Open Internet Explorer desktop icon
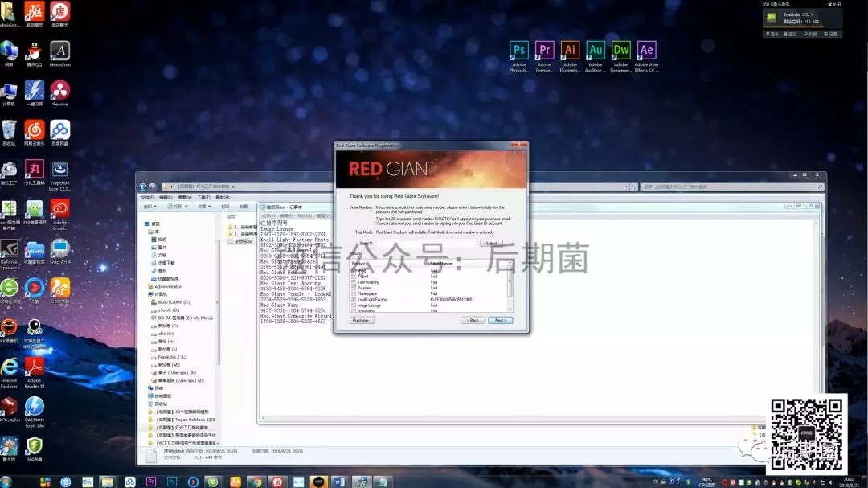 point(10,373)
